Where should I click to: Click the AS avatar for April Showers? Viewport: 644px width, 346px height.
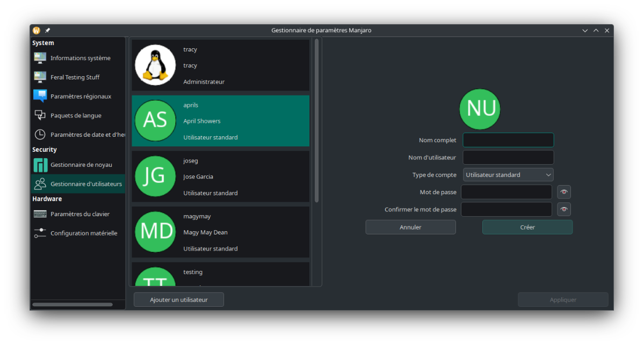pyautogui.click(x=155, y=121)
